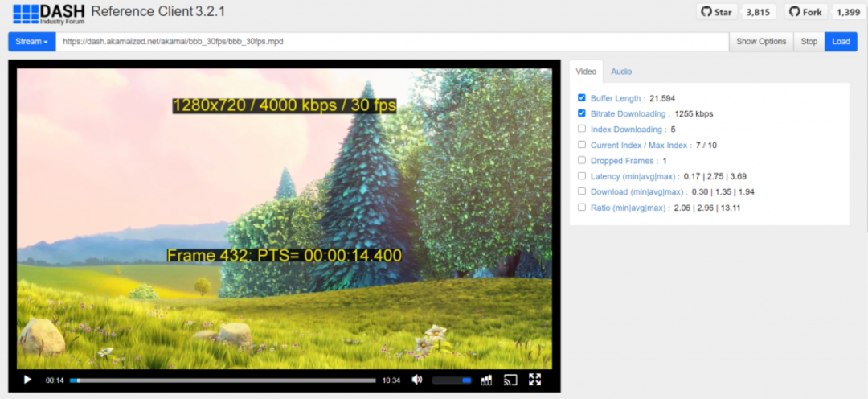Click the 00:14 current time display
The height and width of the screenshot is (399, 868).
click(55, 380)
